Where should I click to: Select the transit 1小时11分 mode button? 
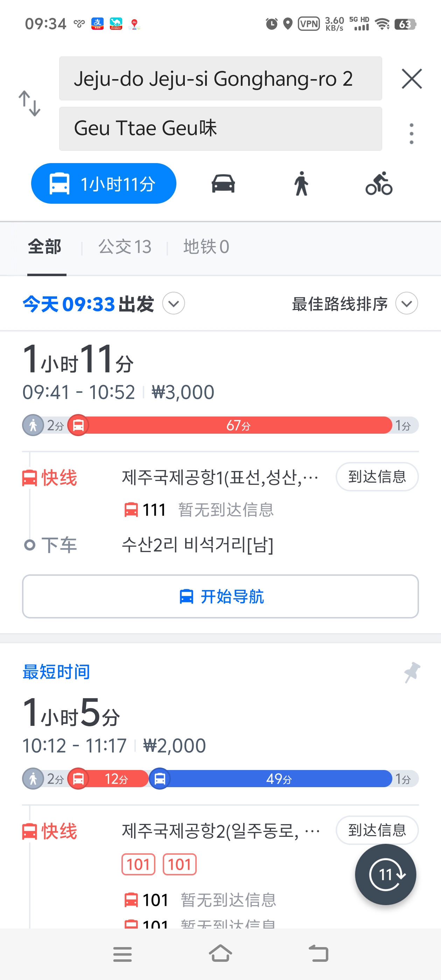click(104, 184)
